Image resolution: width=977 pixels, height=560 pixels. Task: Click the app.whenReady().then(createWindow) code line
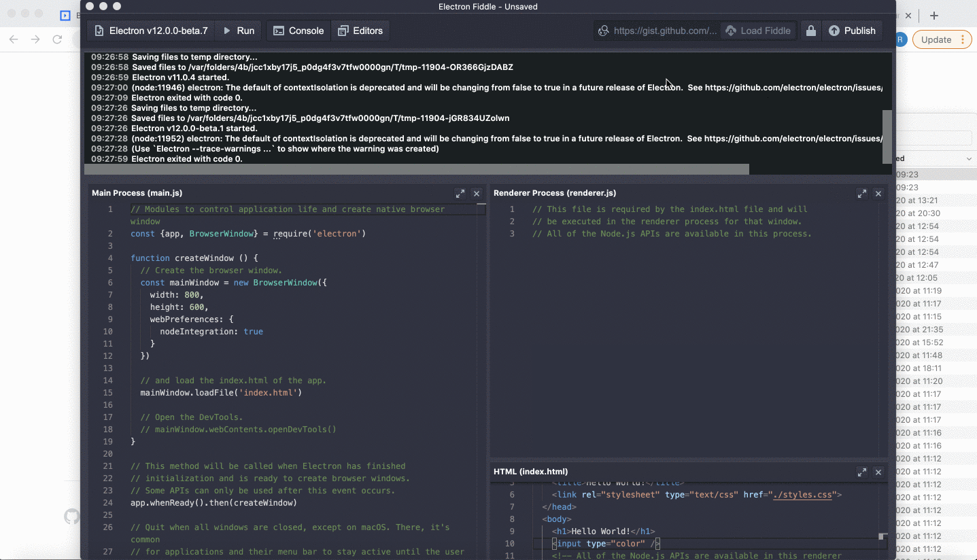(213, 503)
